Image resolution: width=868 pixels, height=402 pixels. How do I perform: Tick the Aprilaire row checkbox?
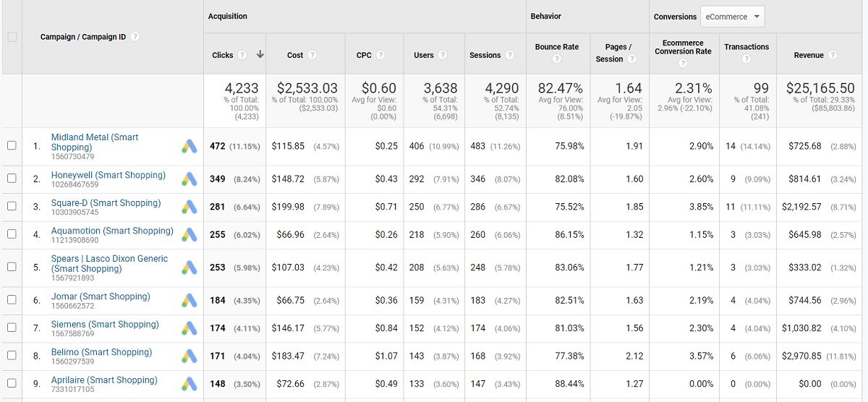point(12,383)
